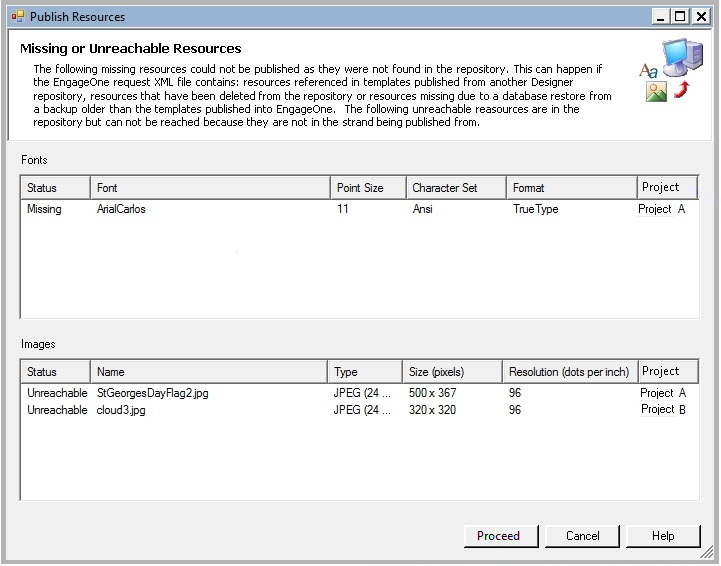Click Resolution (dots per inch) column header
This screenshot has width=721, height=566.
pyautogui.click(x=569, y=372)
